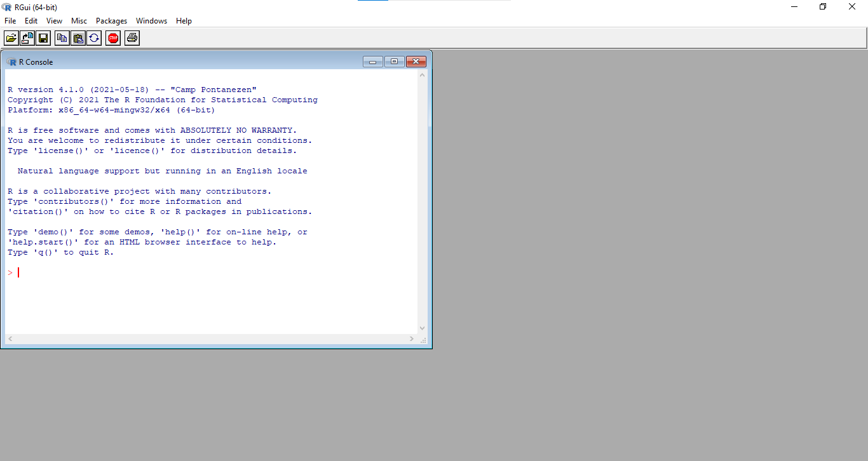Open the Windows menu
The height and width of the screenshot is (461, 868).
(x=151, y=21)
